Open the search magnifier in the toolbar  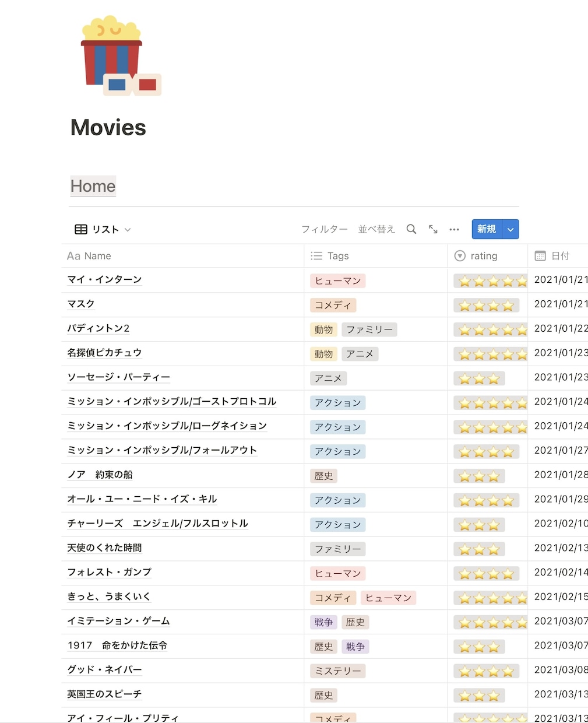point(411,229)
